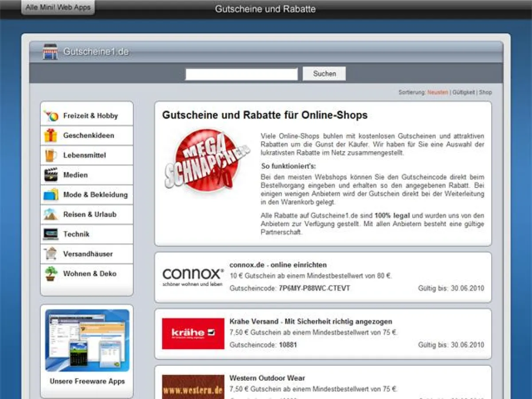Sort the list by Shop
This screenshot has width=532, height=399.
pyautogui.click(x=485, y=92)
